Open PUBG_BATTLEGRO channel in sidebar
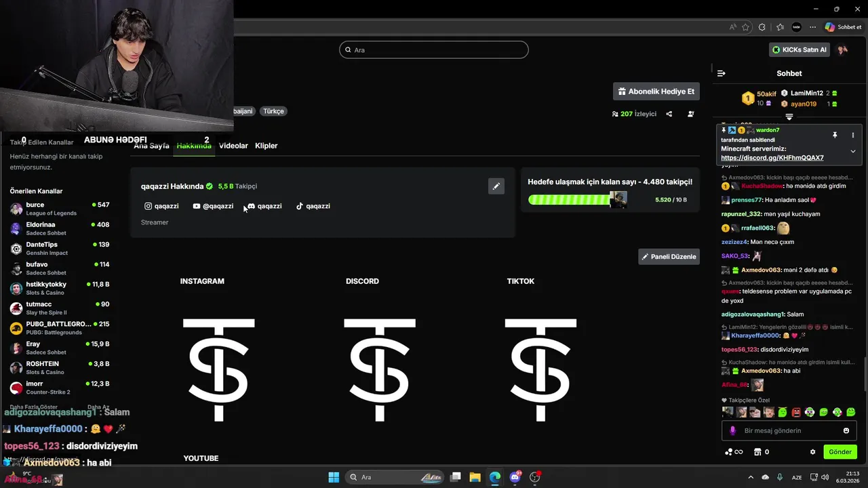 click(x=60, y=328)
